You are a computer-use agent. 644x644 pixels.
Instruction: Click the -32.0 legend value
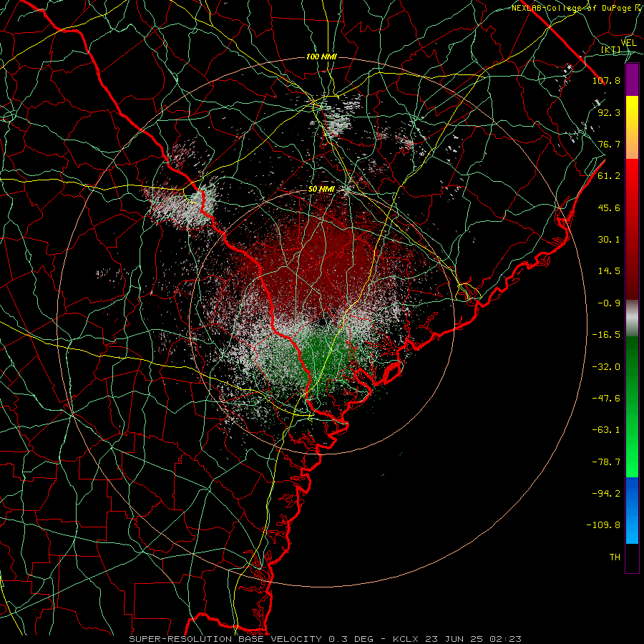click(x=606, y=367)
